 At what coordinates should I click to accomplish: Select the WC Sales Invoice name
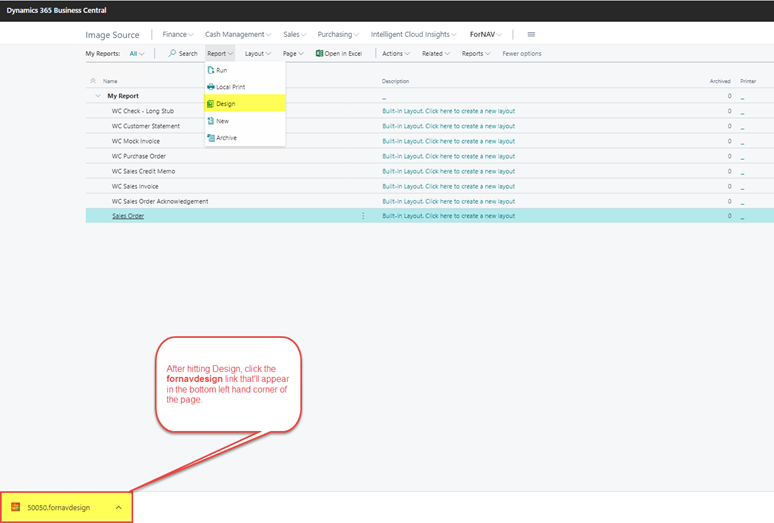135,187
